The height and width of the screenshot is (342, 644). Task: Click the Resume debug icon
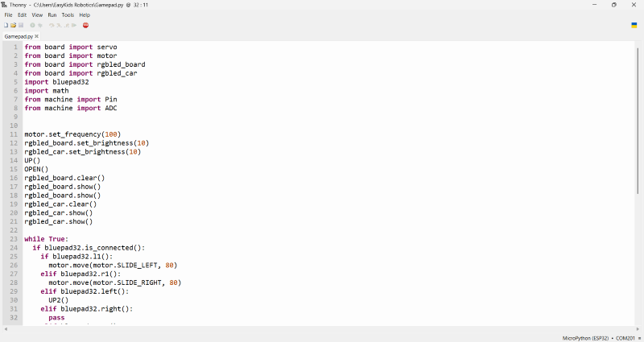75,25
